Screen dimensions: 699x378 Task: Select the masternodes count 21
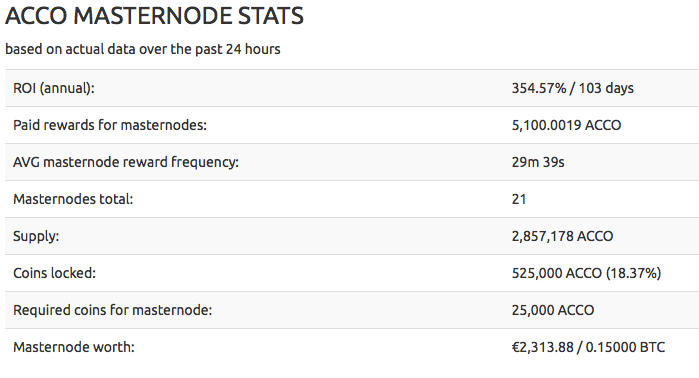(x=519, y=199)
